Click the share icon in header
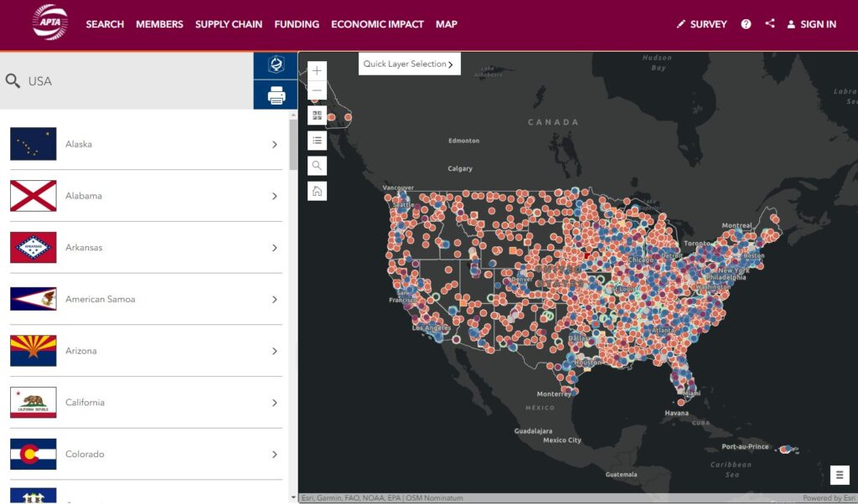 [770, 23]
